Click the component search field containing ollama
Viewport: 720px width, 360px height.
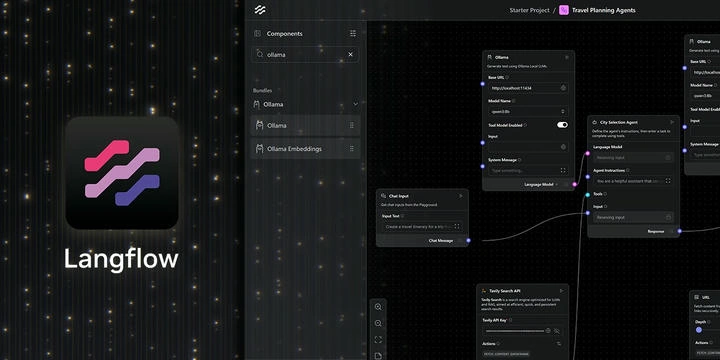305,54
